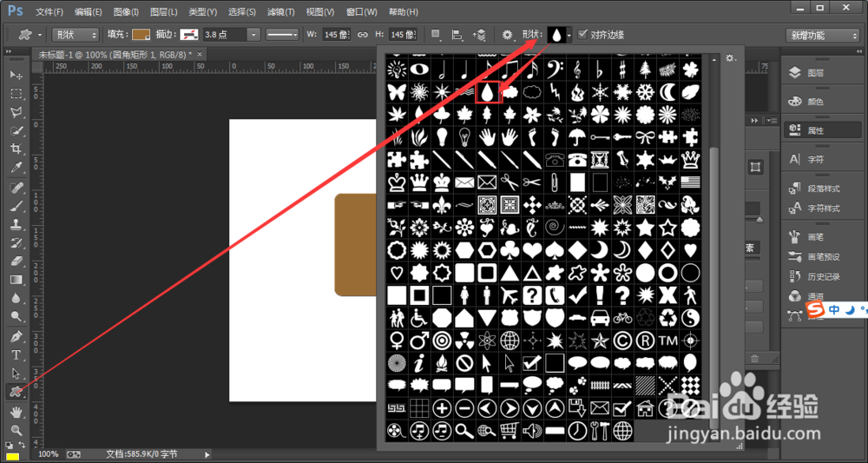Viewport: 868px width, 463px height.
Task: Select the Healing Brush tool
Action: tap(16, 188)
